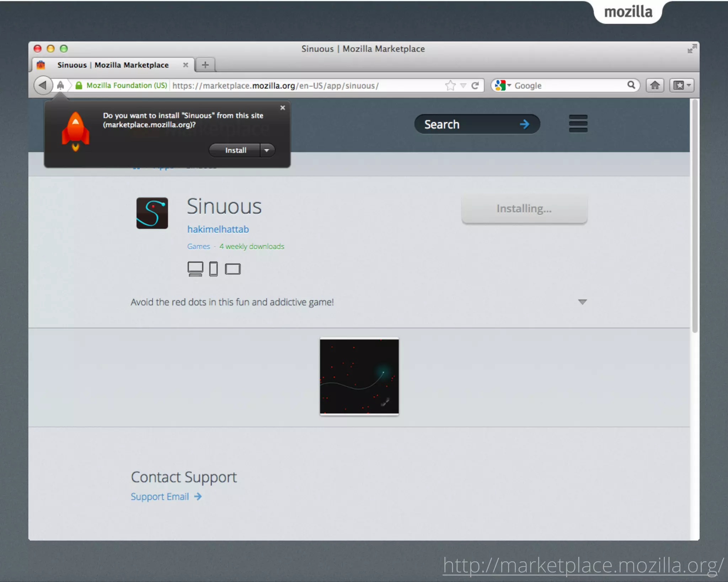This screenshot has width=728, height=582.
Task: Click the Contact Support heading
Action: coord(184,477)
